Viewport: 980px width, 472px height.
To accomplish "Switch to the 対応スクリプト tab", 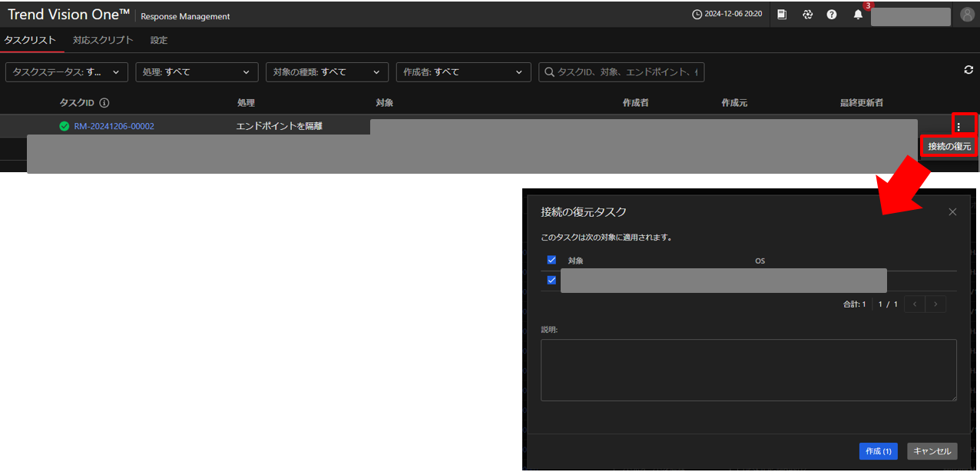I will click(x=103, y=40).
